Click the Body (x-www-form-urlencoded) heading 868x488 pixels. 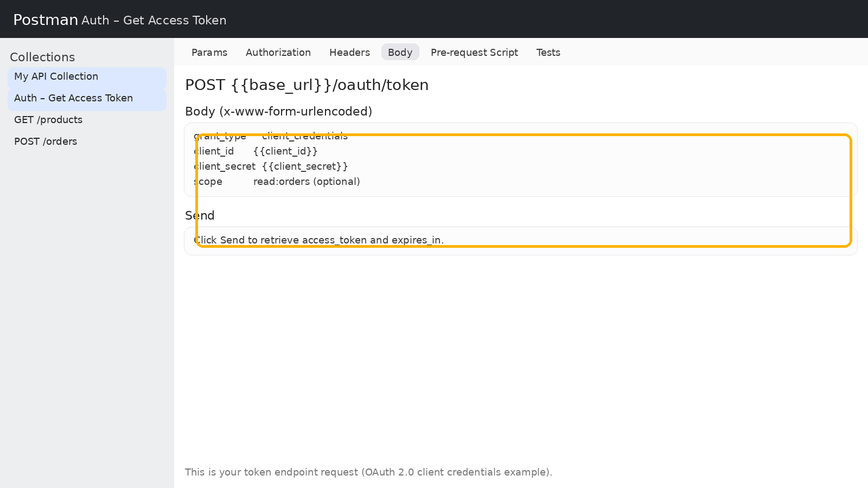tap(278, 111)
